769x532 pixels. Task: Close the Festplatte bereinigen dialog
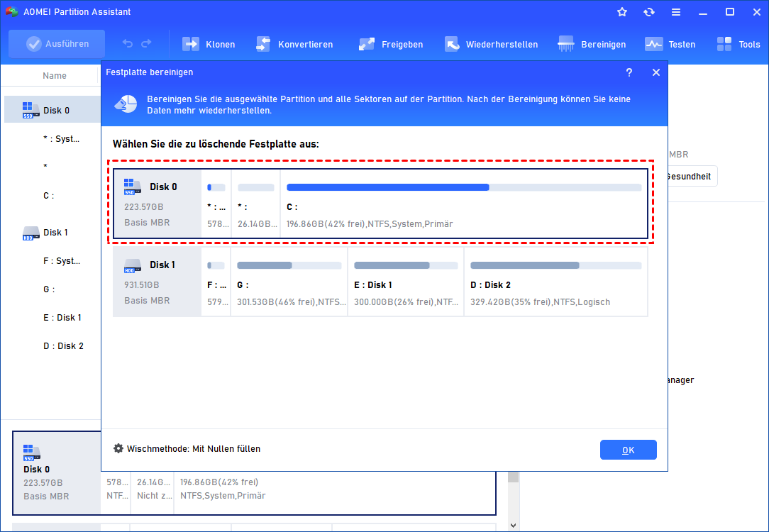[x=656, y=72]
